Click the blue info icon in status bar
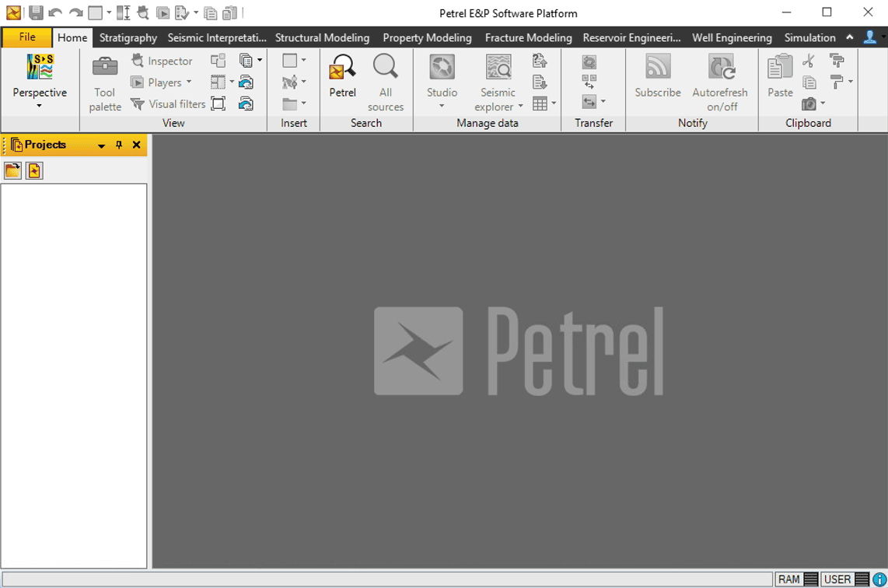Screen dimensions: 888x588 click(879, 579)
